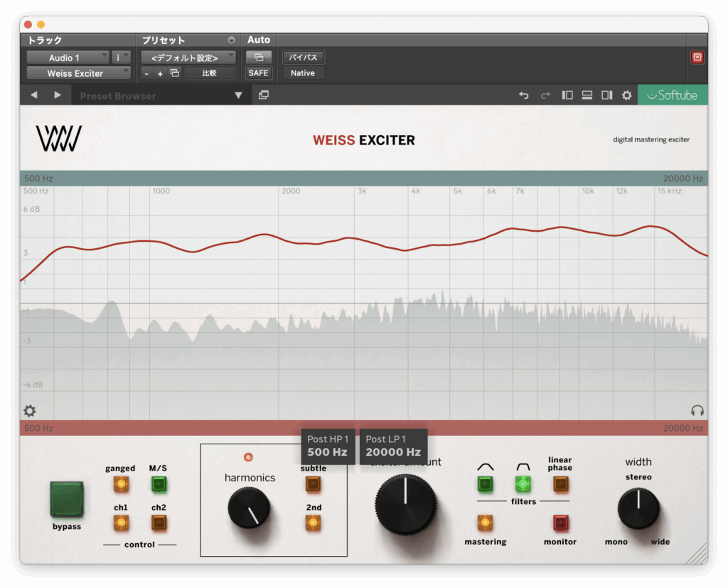Screen dimensions: 728x588
Task: Toggle the bottom panel layout icon
Action: pos(587,95)
